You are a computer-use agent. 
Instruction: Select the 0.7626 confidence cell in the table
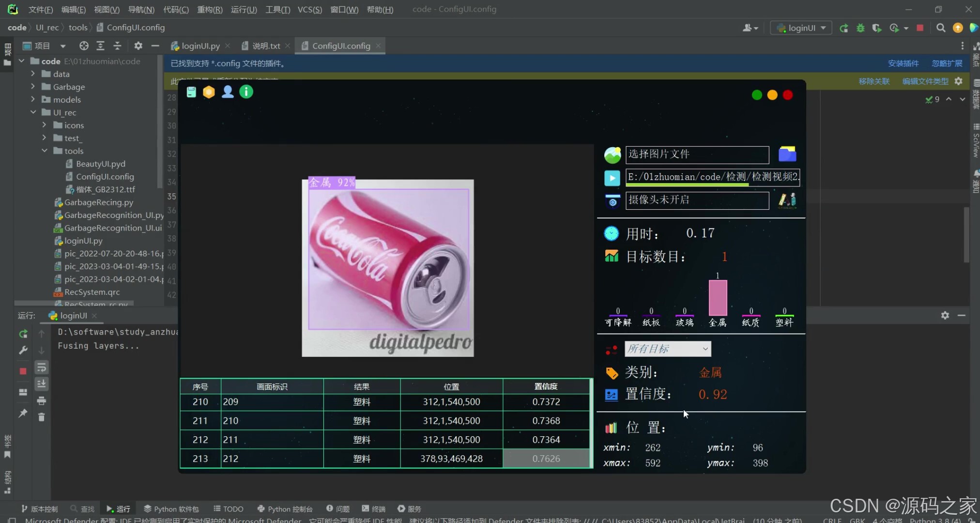click(x=546, y=459)
